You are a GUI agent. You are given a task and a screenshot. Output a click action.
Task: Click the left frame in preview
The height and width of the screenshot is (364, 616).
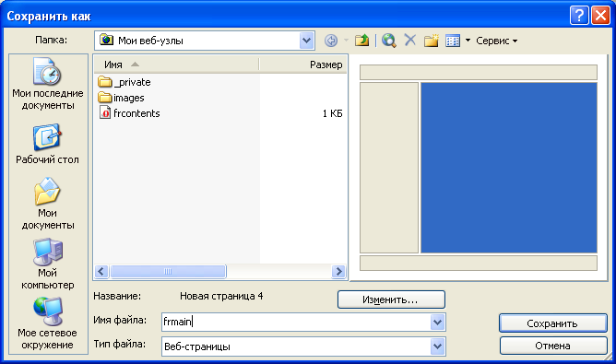click(x=389, y=168)
